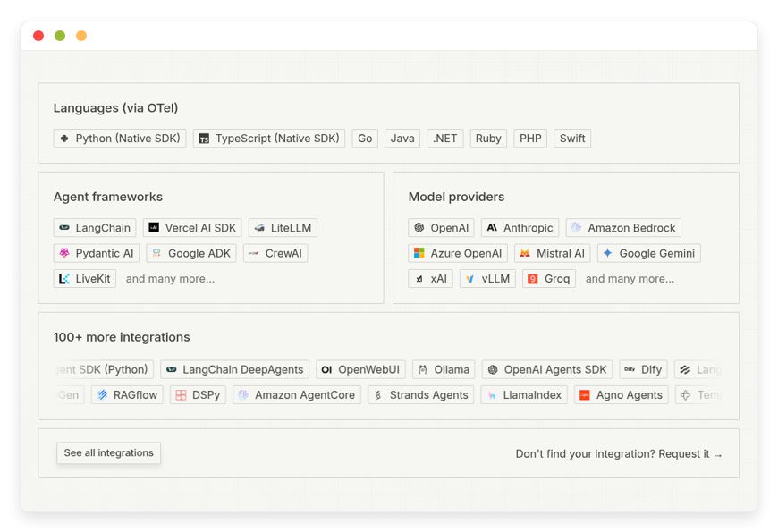
Task: Click the Pydantic AI pink icon
Action: pyautogui.click(x=64, y=253)
